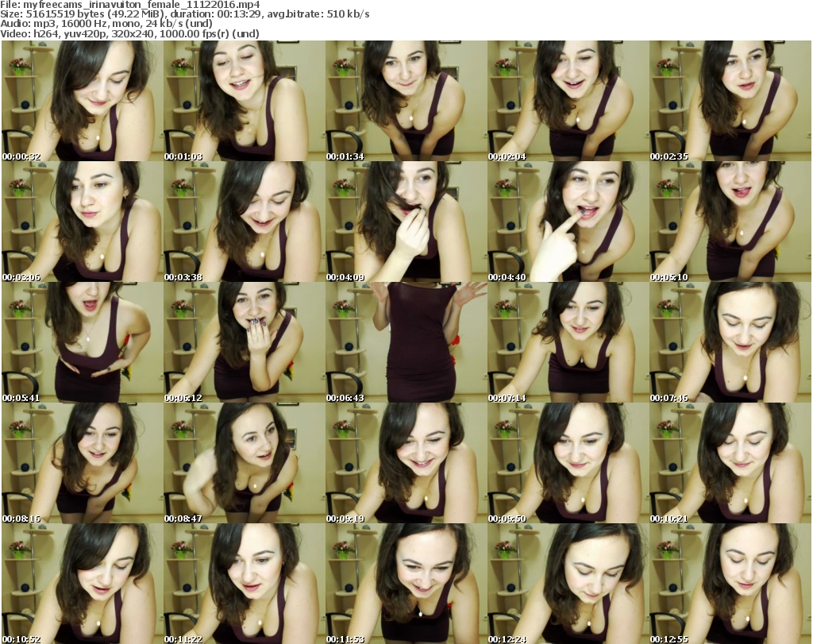Screen dimensions: 813x644
Task: Click the thumbnail at 00:08:16
Action: (82, 463)
